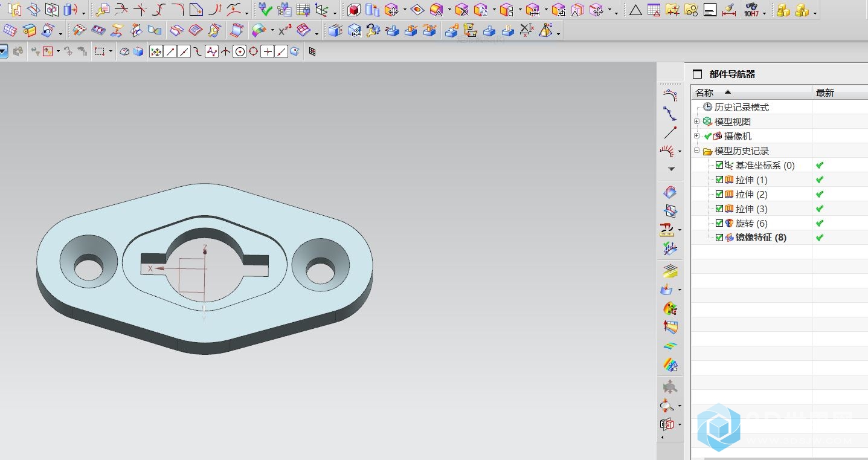868x460 pixels.
Task: Collapse the 模型历史记录 tree node
Action: tap(697, 151)
